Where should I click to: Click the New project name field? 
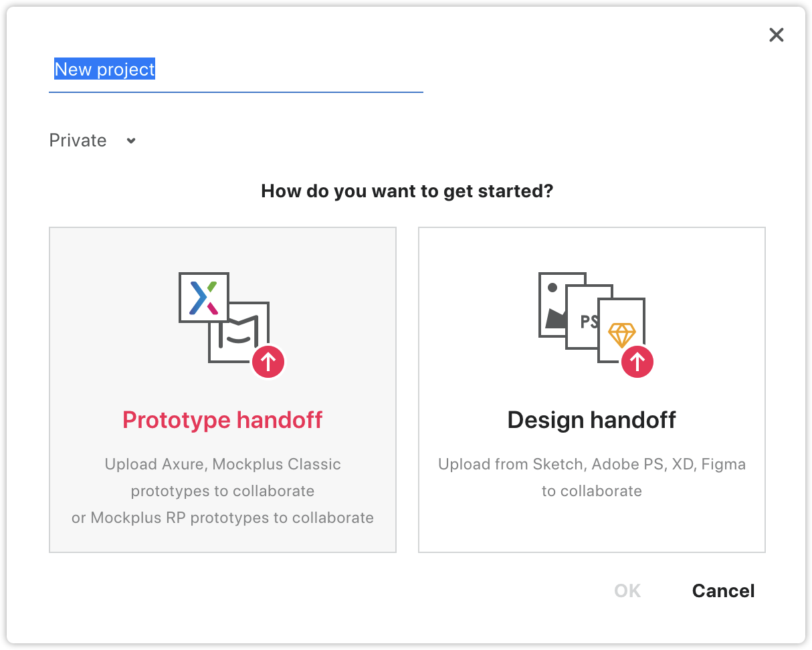236,70
